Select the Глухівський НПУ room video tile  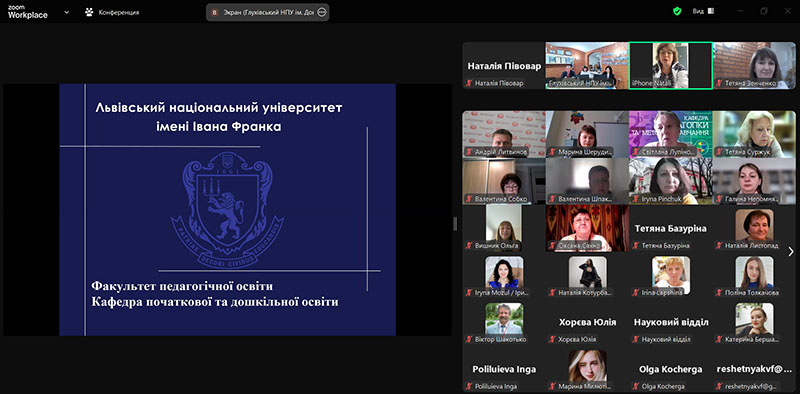point(587,65)
